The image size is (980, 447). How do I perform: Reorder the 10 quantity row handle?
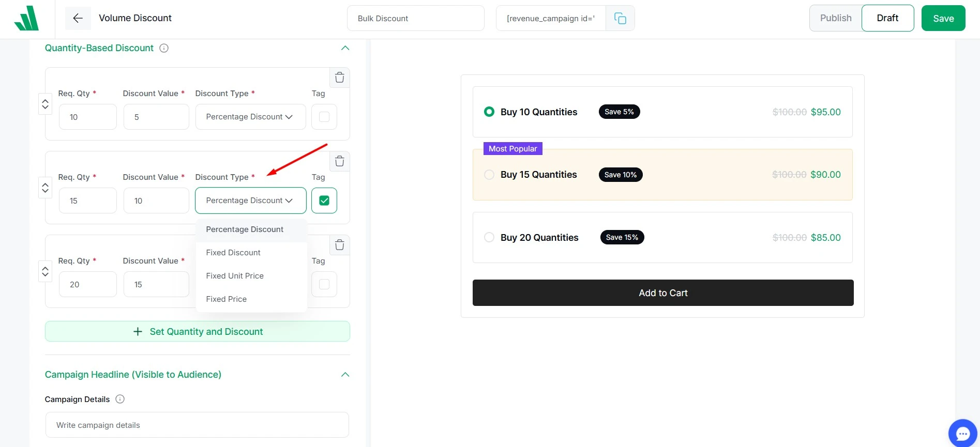pos(46,104)
